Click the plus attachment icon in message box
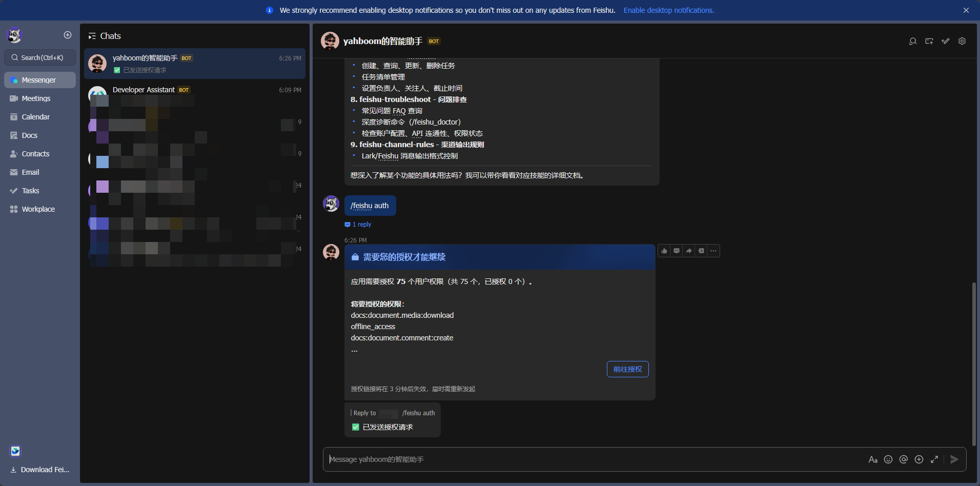The image size is (980, 486). (x=919, y=459)
